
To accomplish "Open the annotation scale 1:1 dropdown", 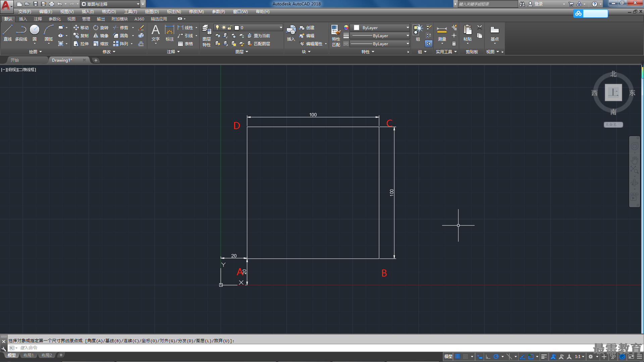I will (580, 356).
